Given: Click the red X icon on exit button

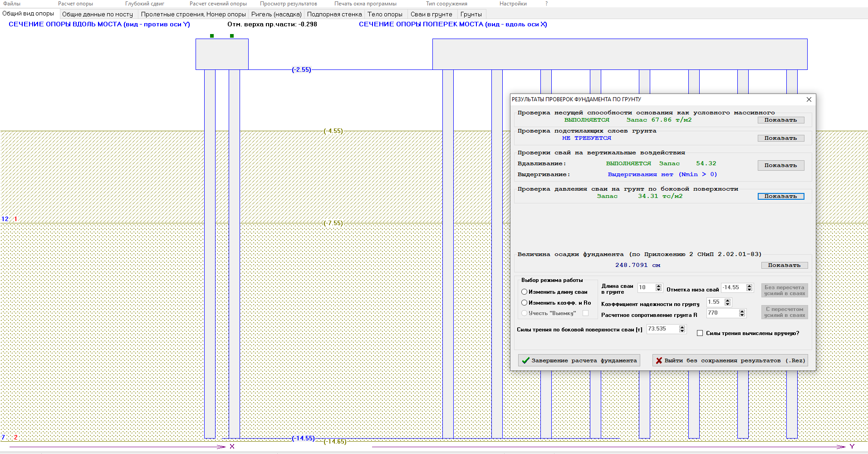Looking at the screenshot, I should (x=659, y=360).
